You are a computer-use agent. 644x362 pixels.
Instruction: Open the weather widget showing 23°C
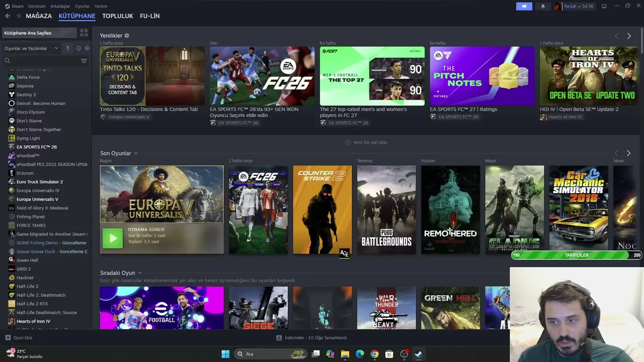24,354
